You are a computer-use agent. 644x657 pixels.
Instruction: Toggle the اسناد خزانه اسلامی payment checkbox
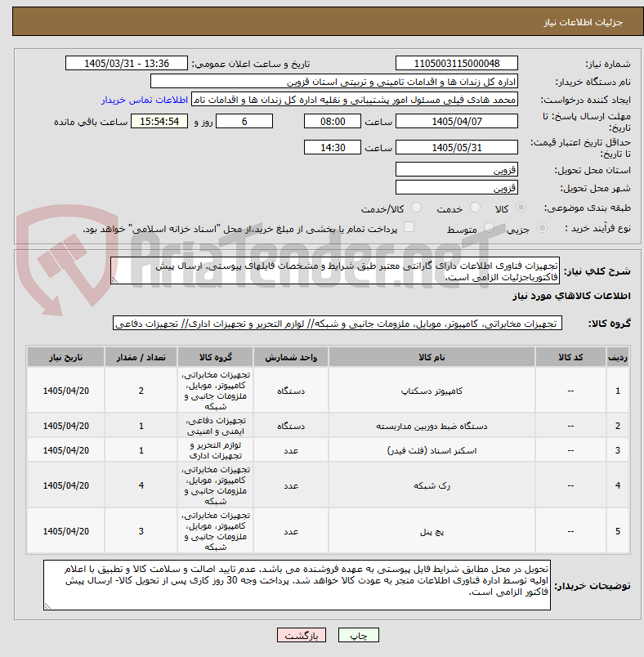(x=409, y=227)
